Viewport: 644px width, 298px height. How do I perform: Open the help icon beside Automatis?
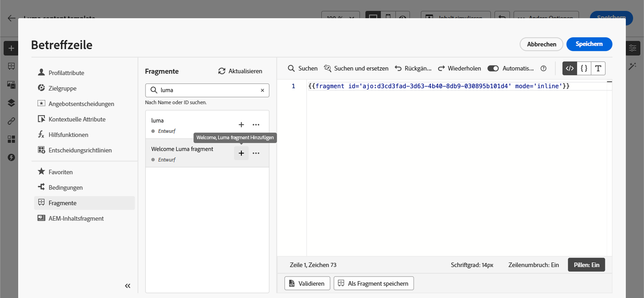pos(543,68)
